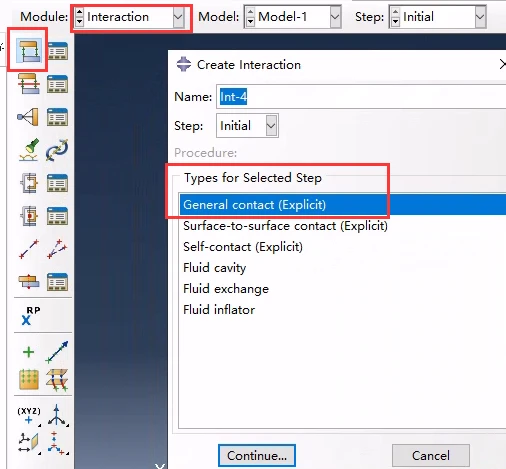Choose Surface-to-surface contact (Explicit) type
The image size is (506, 469).
click(343, 226)
